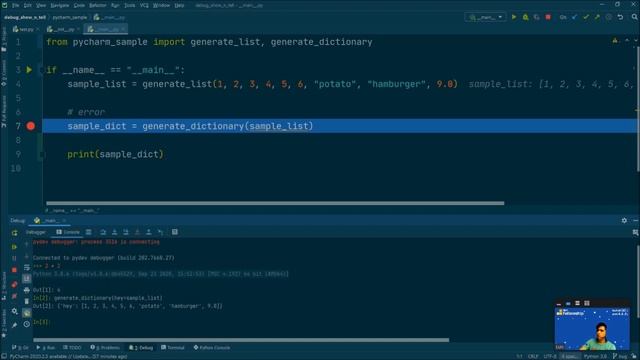Open Search Everywhere magnifier icon

[634, 17]
